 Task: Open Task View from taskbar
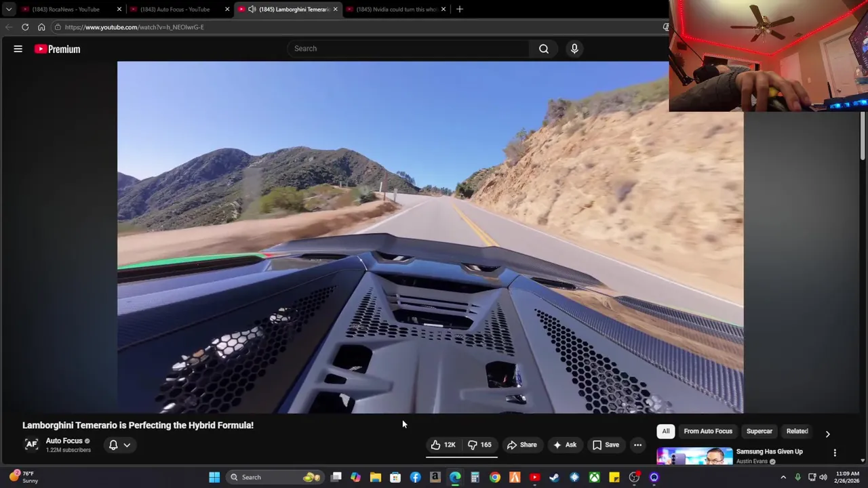point(336,477)
